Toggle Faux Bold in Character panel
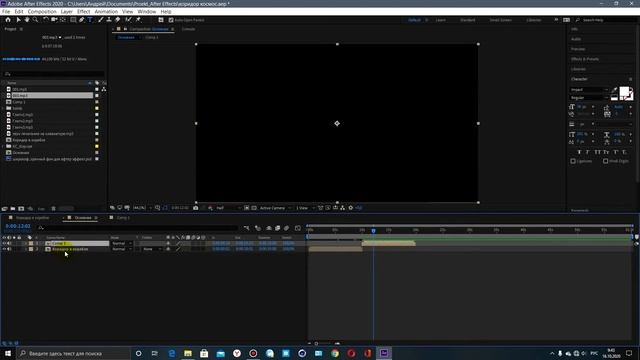640x360 pixels. [579, 152]
